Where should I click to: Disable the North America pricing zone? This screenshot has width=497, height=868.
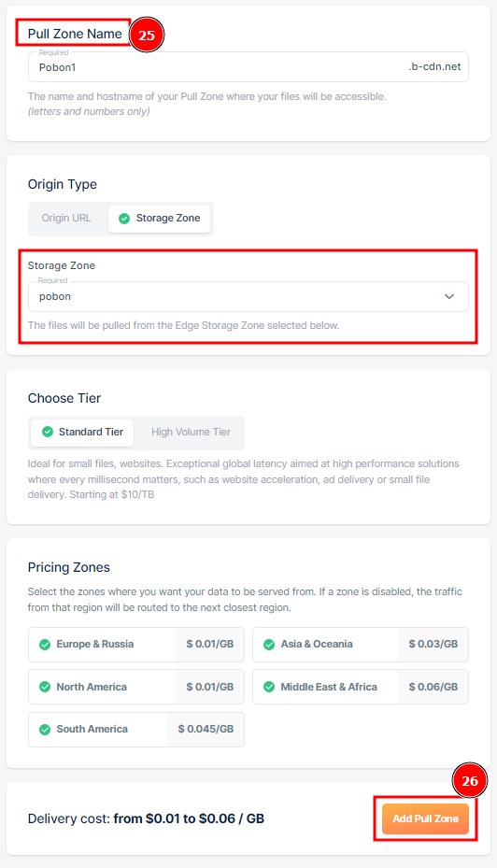tap(136, 687)
